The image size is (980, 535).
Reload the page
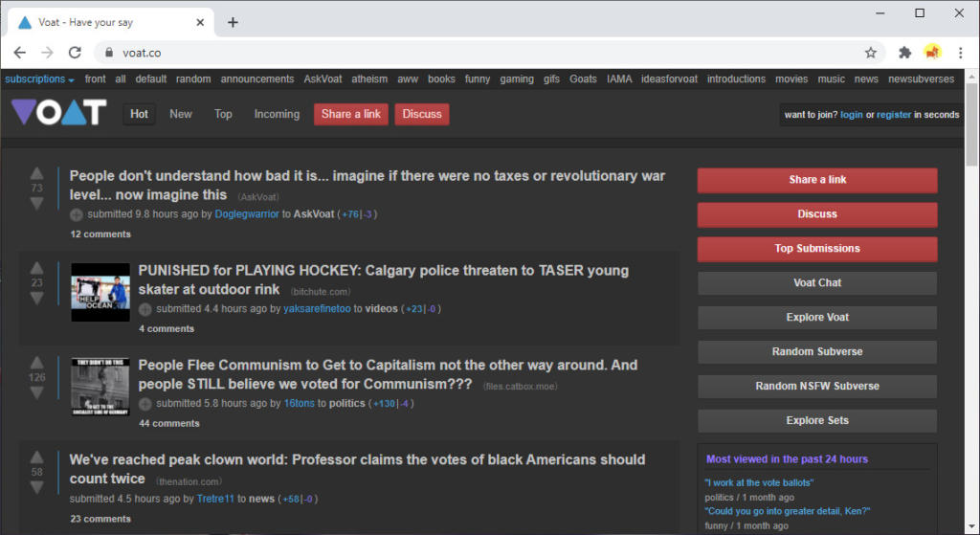tap(75, 53)
